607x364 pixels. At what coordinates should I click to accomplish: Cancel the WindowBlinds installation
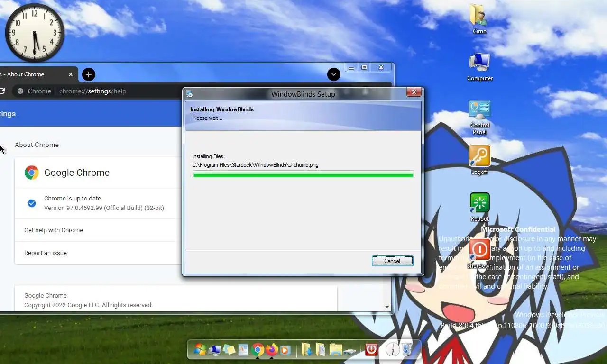[392, 261]
